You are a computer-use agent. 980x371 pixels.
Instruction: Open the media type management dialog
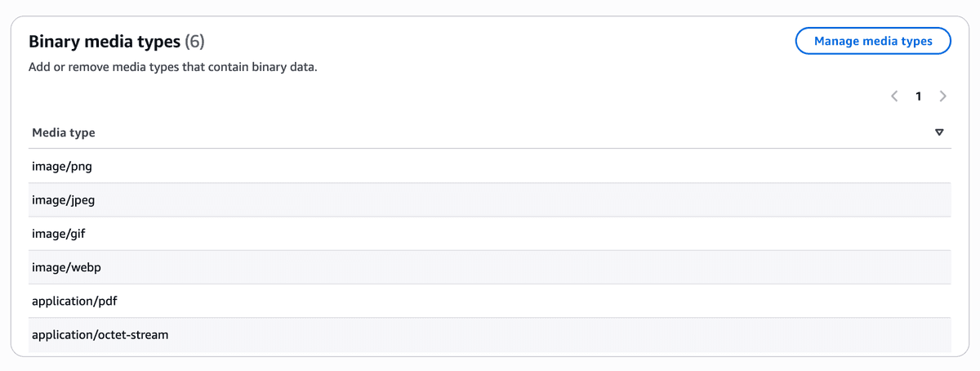click(873, 41)
